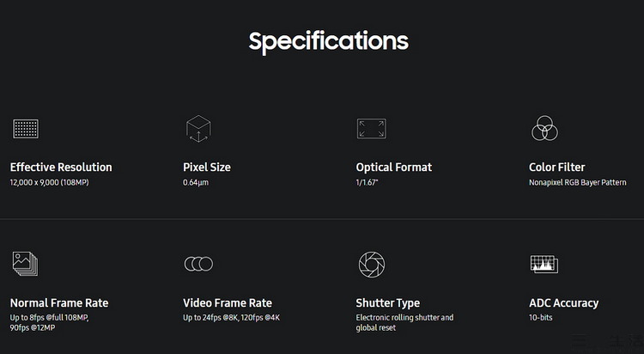
Task: Select the Normal Frame Rate heading
Action: point(59,302)
